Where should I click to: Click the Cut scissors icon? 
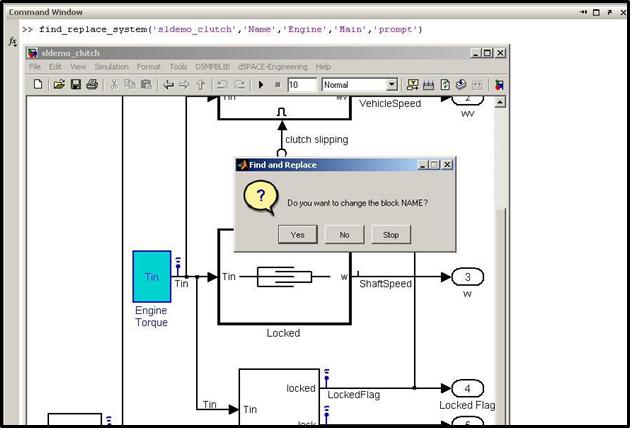(114, 84)
